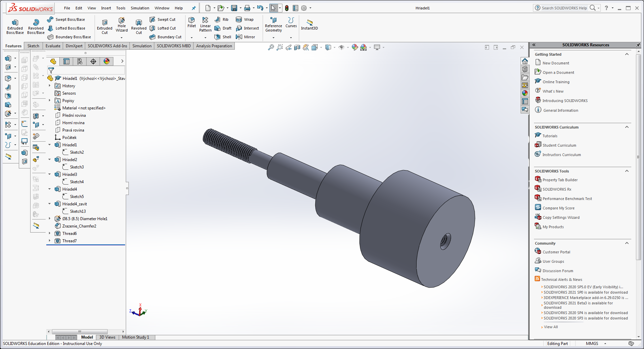
Task: Click View All news link
Action: pos(551,327)
